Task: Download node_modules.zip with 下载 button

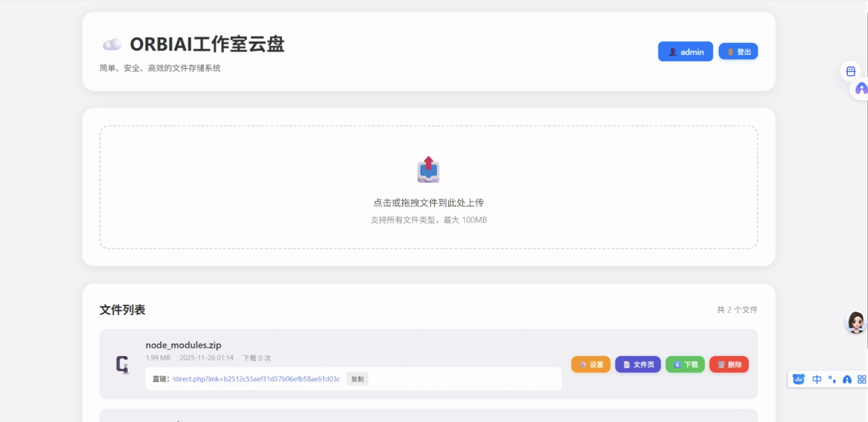Action: (x=685, y=364)
